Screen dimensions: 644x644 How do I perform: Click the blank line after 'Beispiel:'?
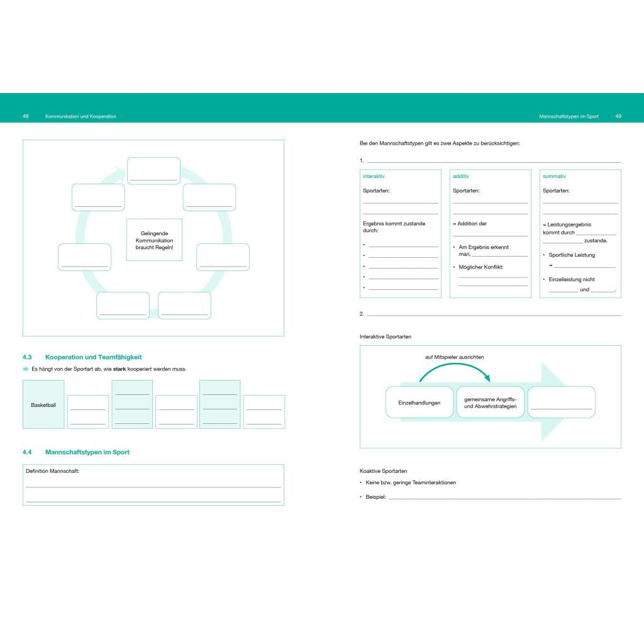click(505, 499)
